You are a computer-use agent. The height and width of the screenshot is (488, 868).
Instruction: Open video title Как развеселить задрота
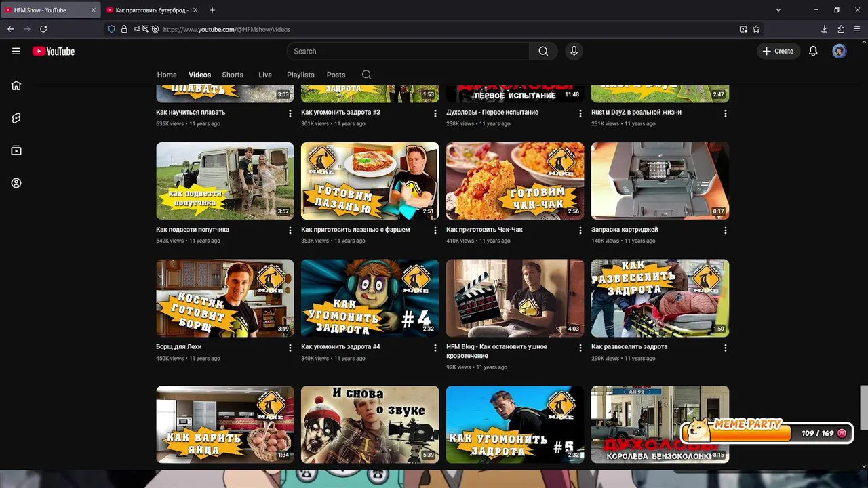[x=629, y=346]
